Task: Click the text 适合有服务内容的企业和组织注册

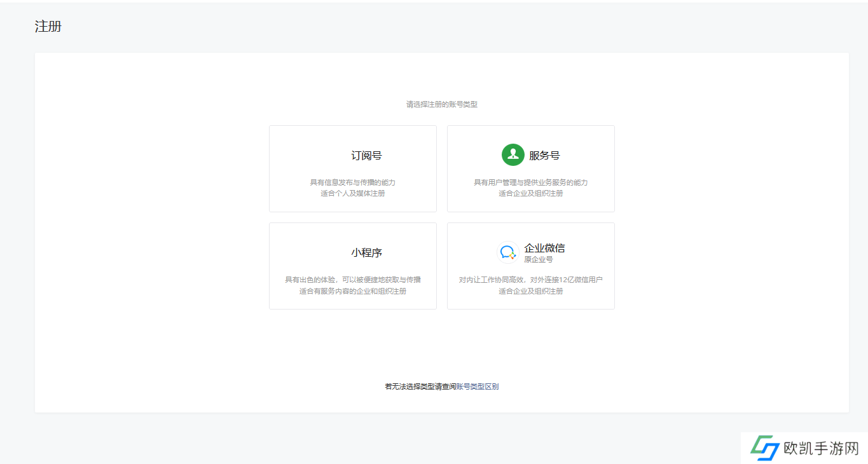Action: click(x=353, y=291)
